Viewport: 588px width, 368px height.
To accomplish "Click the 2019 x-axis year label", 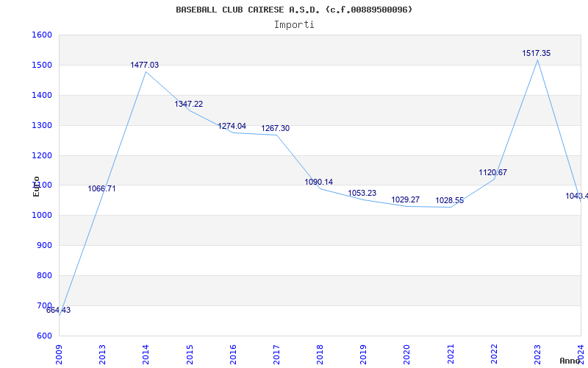I will [363, 354].
